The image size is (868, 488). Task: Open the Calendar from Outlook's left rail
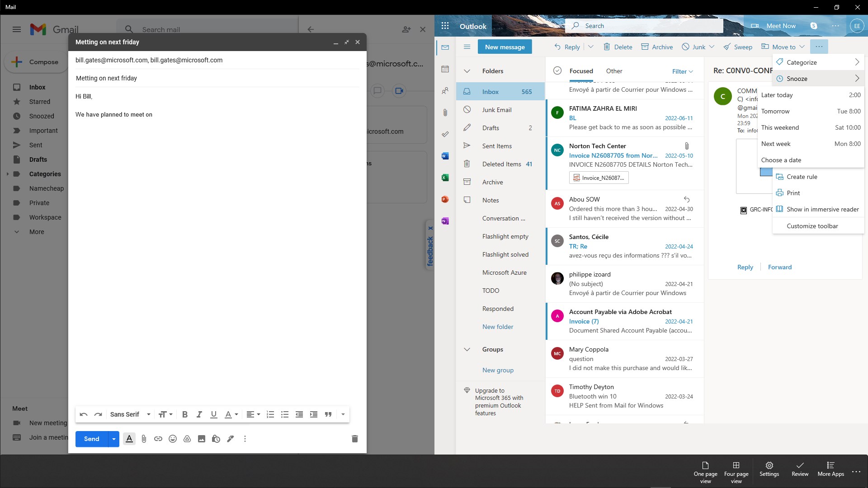445,69
